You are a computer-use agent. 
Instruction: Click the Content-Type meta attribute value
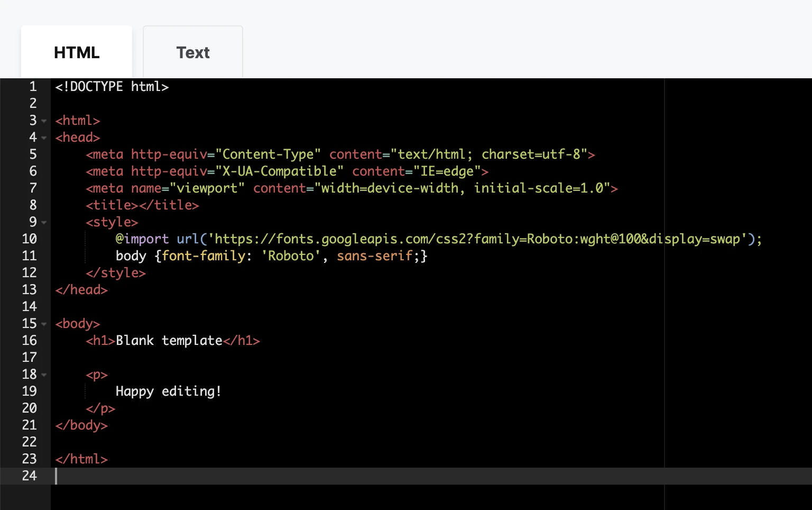(271, 154)
